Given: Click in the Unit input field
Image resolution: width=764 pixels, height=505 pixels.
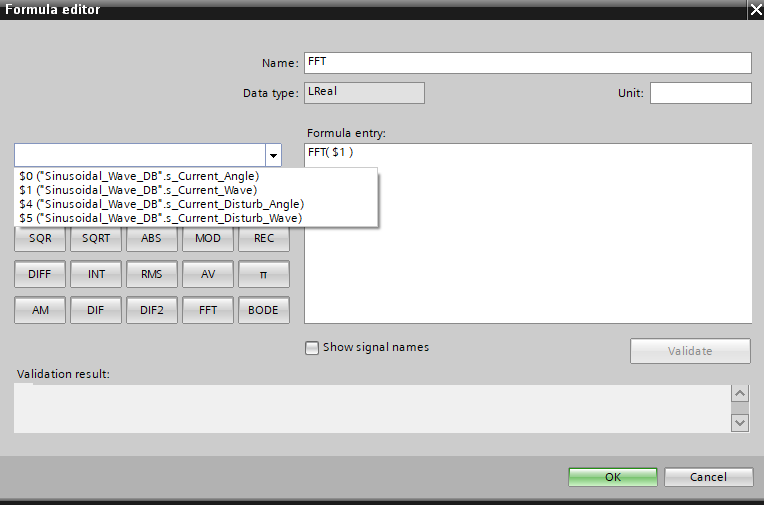Looking at the screenshot, I should coord(700,93).
